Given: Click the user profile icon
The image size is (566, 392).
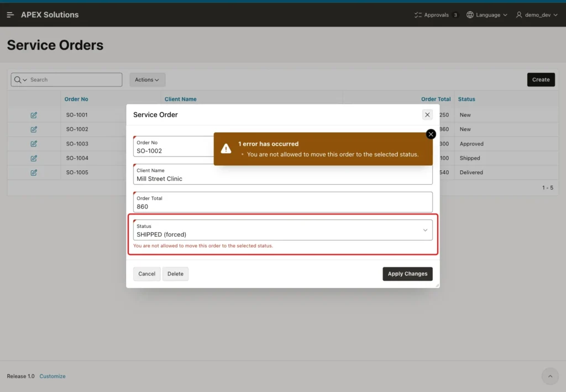Looking at the screenshot, I should click(519, 15).
